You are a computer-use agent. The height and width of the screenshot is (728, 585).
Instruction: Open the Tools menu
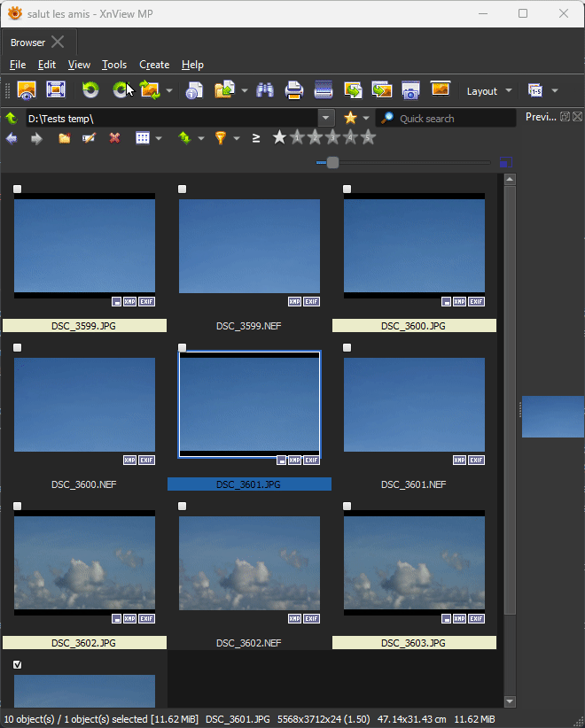(x=114, y=65)
